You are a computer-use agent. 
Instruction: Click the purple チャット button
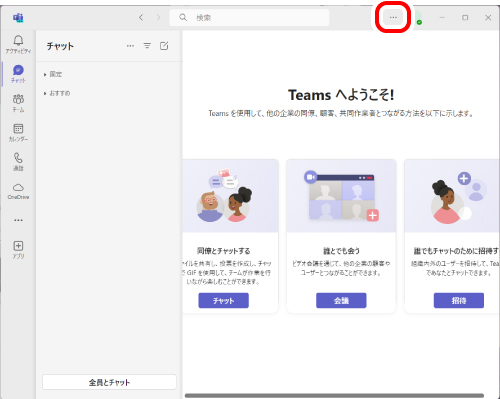224,300
